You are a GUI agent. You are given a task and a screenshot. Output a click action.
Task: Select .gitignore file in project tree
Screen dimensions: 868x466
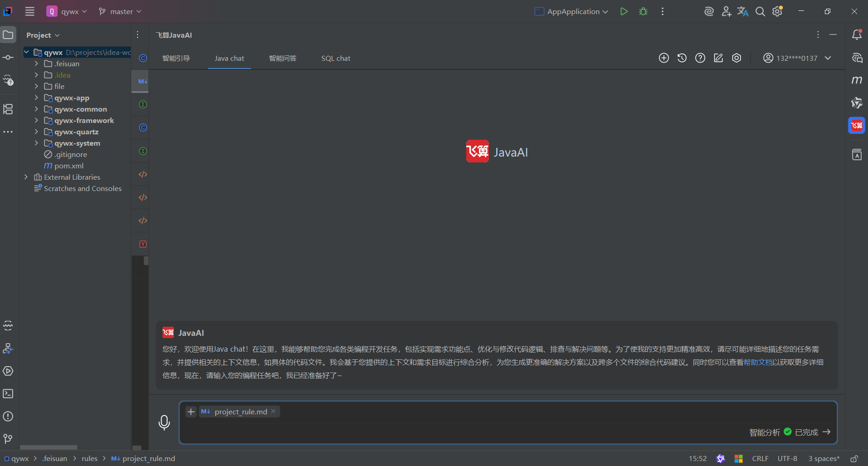pos(71,154)
